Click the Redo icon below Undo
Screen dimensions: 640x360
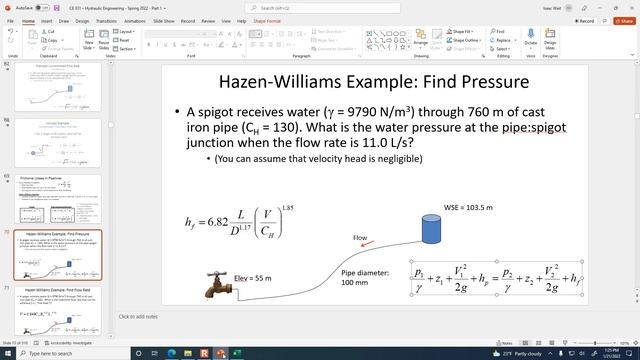pos(11,40)
